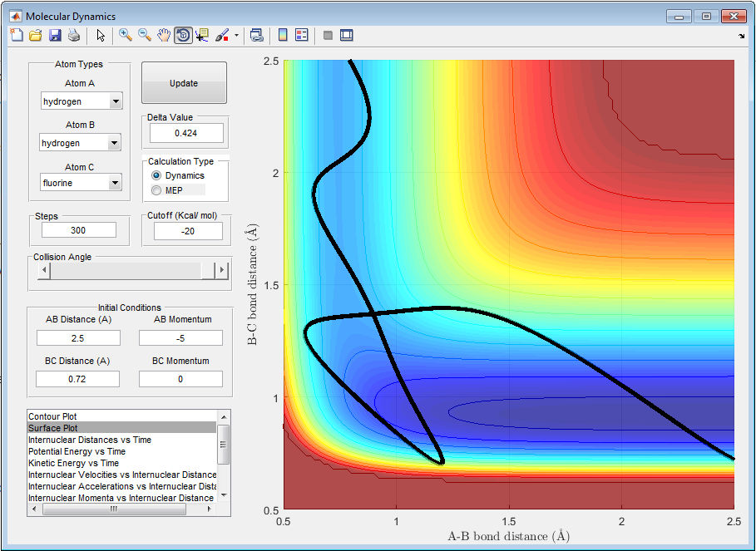Screen dimensions: 756x551
Task: Open the Atom A dropdown
Action: point(116,101)
